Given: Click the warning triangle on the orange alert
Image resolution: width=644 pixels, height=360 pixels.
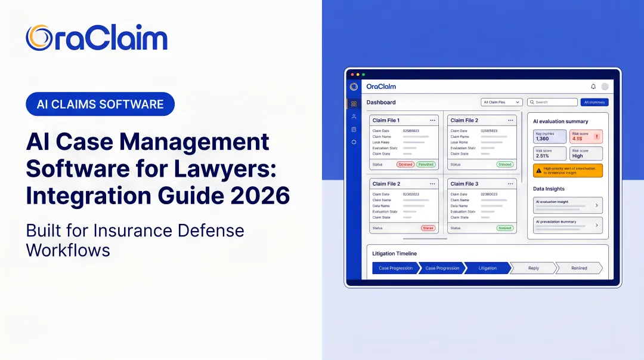Looking at the screenshot, I should coord(538,170).
